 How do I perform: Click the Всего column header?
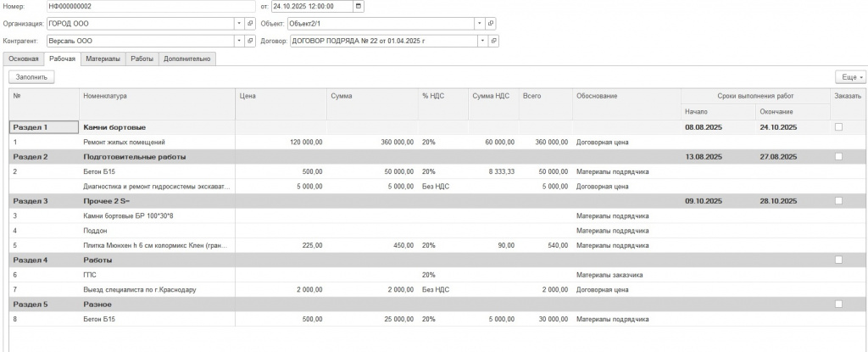pos(545,103)
